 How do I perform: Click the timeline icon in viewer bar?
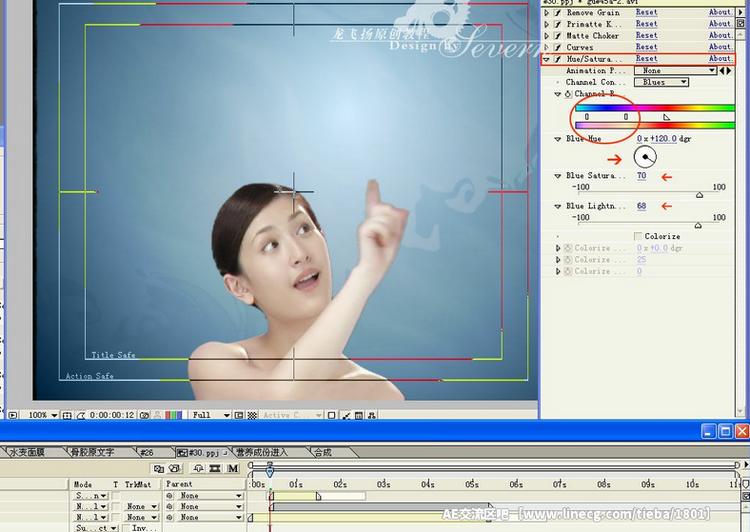[x=359, y=415]
